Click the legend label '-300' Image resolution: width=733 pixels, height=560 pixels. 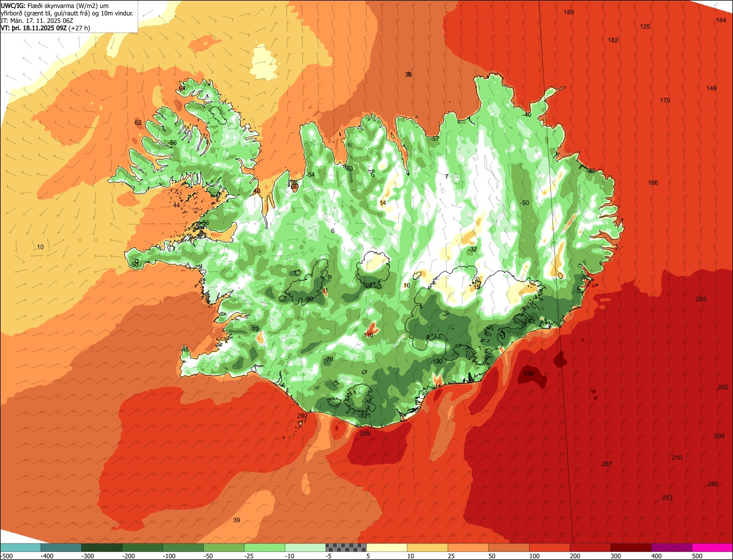(88, 556)
